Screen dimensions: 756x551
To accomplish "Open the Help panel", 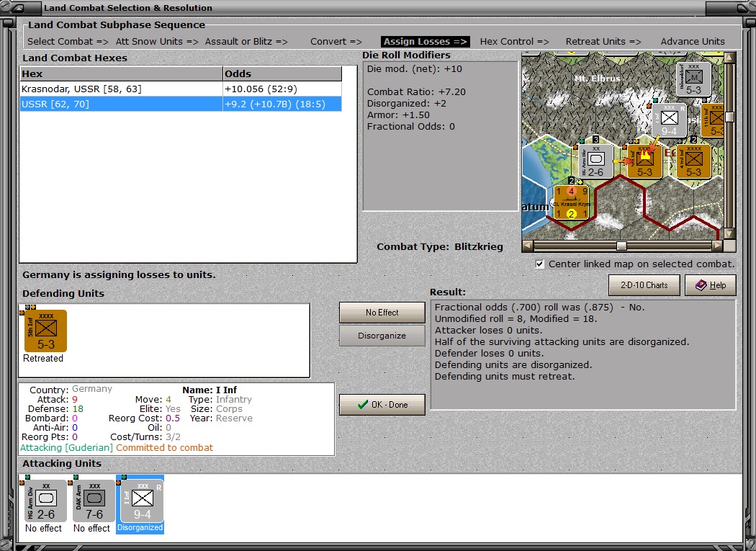I will (x=711, y=285).
